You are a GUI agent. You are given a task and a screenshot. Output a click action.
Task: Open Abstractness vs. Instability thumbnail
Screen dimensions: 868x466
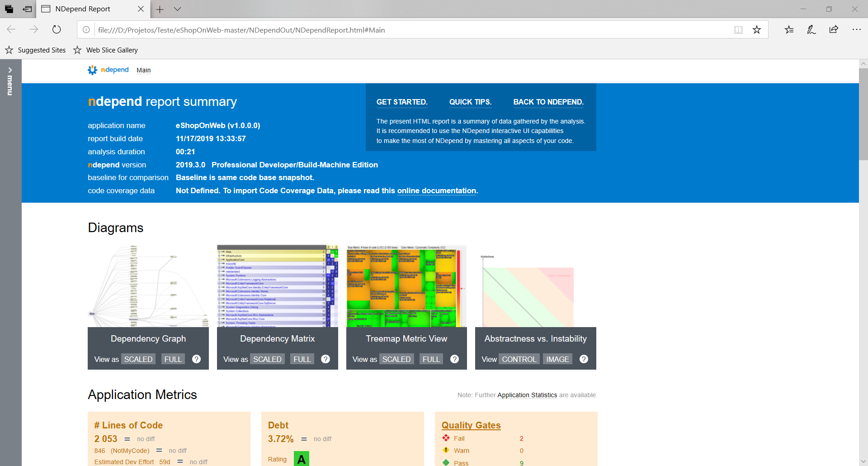coord(536,286)
